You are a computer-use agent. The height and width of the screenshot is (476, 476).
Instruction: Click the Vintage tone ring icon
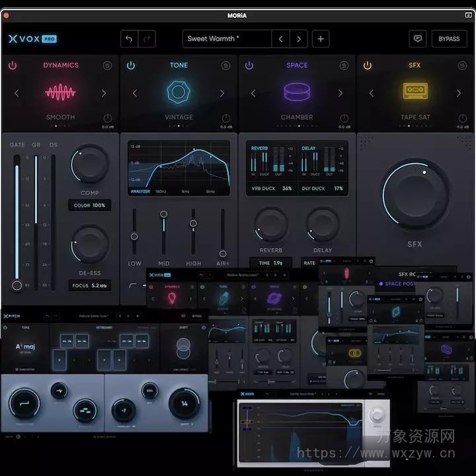pos(178,92)
